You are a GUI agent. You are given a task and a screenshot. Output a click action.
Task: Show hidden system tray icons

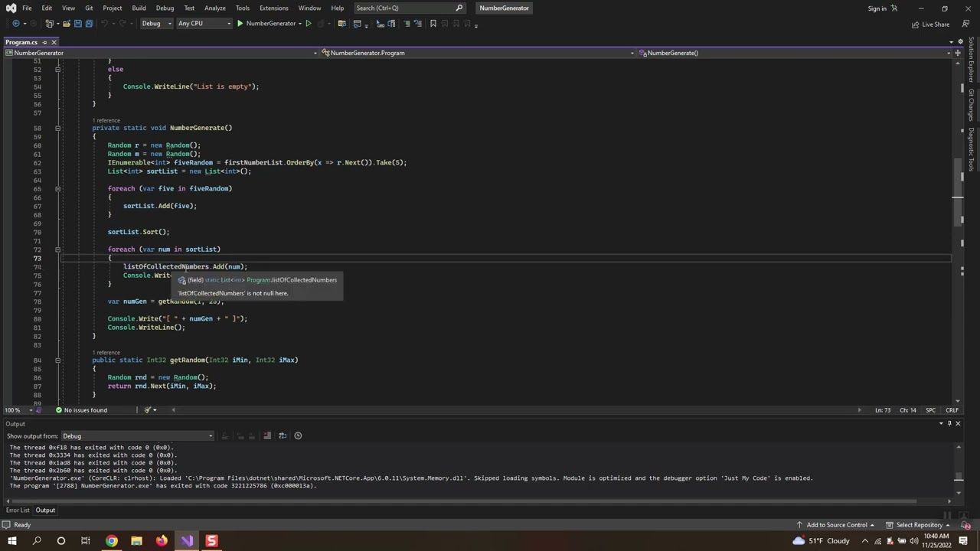[865, 541]
